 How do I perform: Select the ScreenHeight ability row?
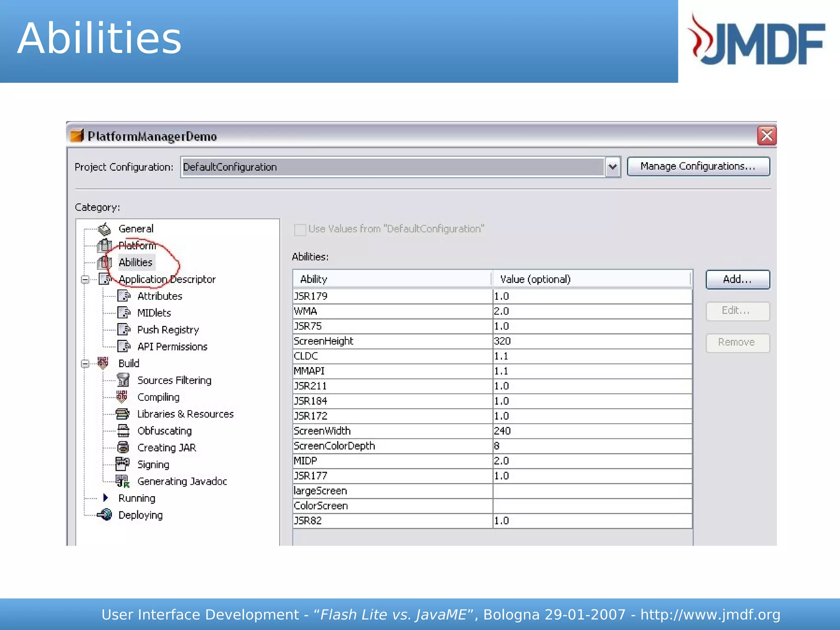pos(492,341)
